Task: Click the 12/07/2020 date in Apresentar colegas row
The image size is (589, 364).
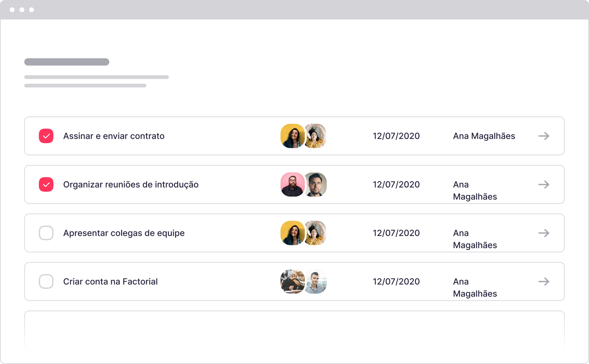Action: pyautogui.click(x=396, y=233)
